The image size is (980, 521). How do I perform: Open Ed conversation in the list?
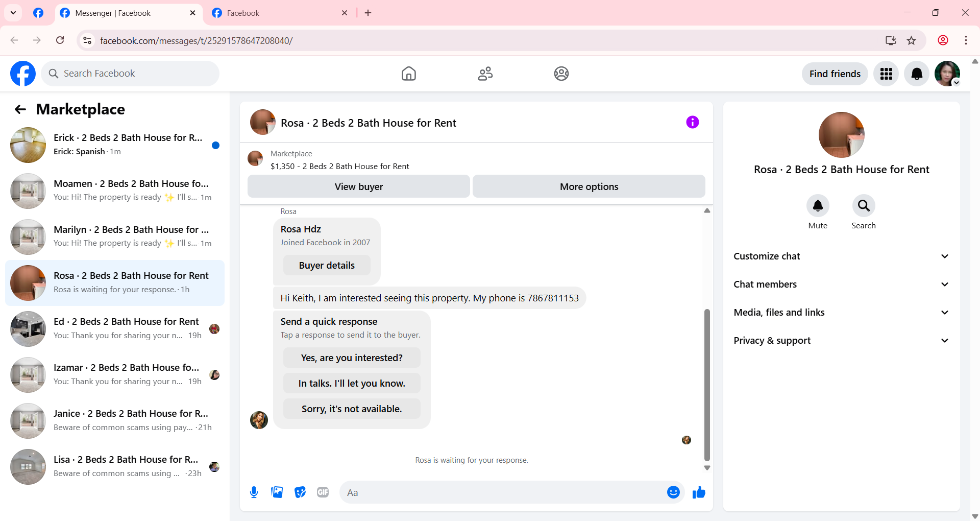click(115, 329)
